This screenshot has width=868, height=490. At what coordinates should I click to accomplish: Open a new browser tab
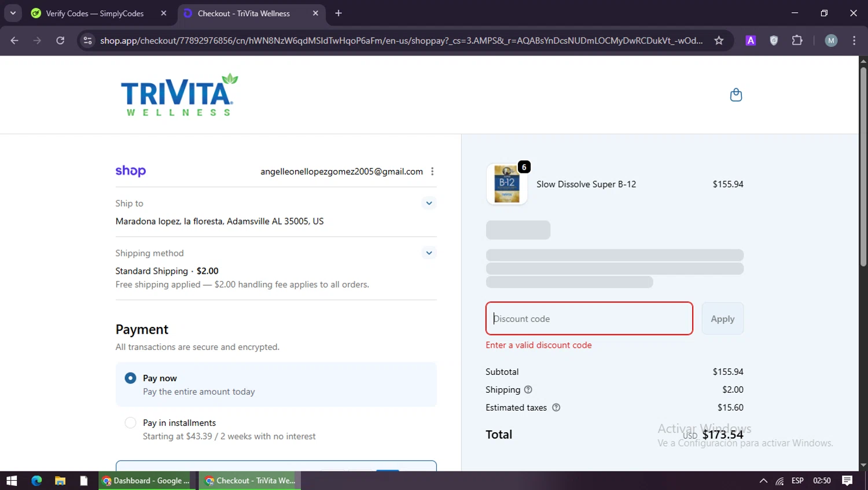click(x=339, y=13)
